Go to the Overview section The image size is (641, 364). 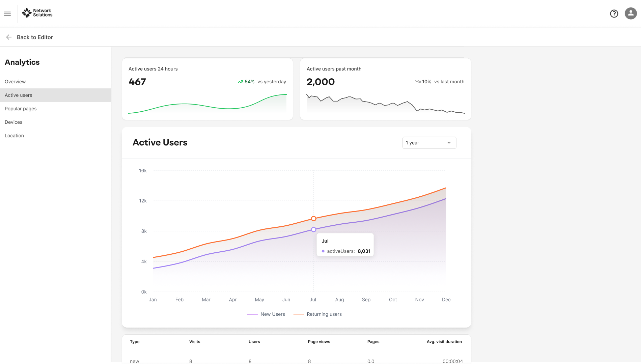pos(15,82)
